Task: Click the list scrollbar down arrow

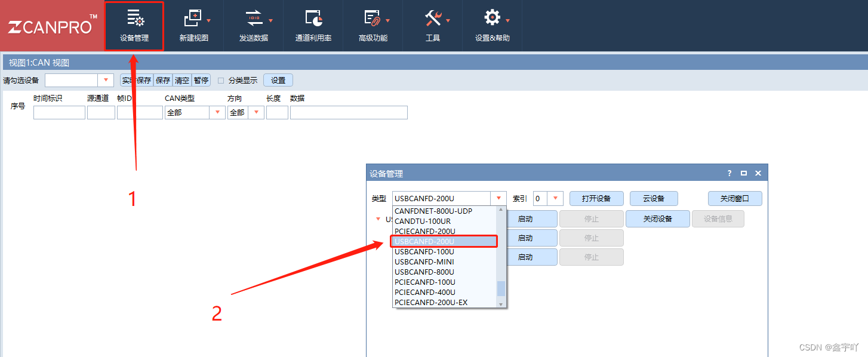Action: click(x=501, y=304)
